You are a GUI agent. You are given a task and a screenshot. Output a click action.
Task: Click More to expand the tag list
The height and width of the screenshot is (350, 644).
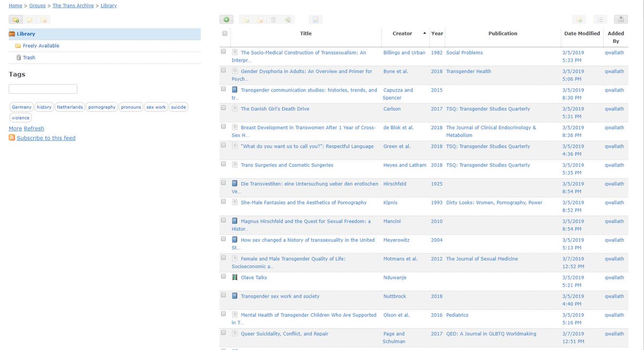[x=15, y=129]
